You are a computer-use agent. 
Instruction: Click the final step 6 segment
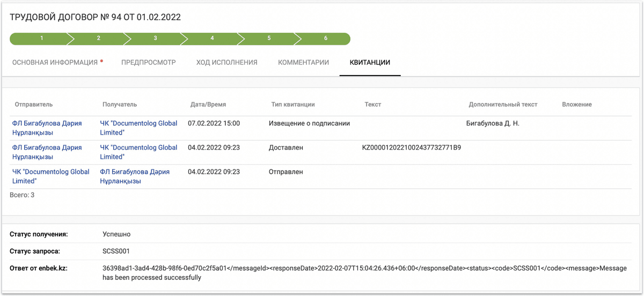(325, 39)
